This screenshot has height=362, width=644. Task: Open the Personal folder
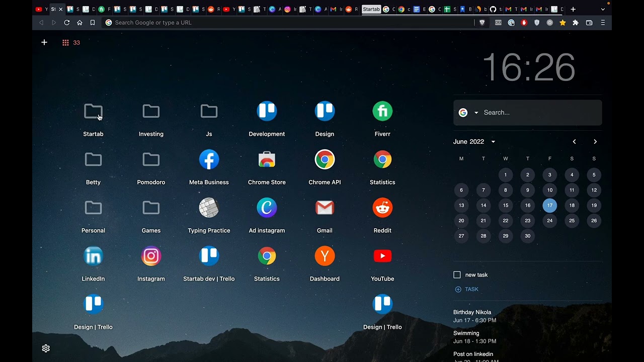pyautogui.click(x=93, y=208)
